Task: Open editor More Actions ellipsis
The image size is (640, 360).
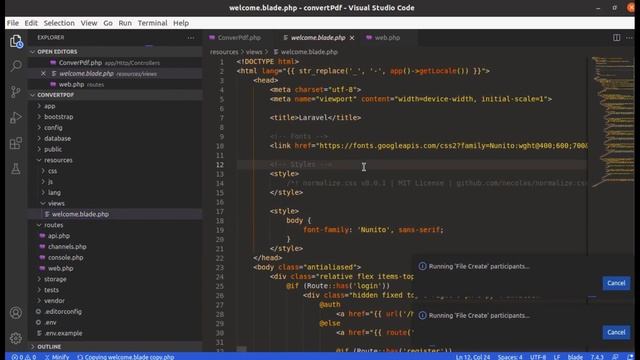Action: [629, 38]
